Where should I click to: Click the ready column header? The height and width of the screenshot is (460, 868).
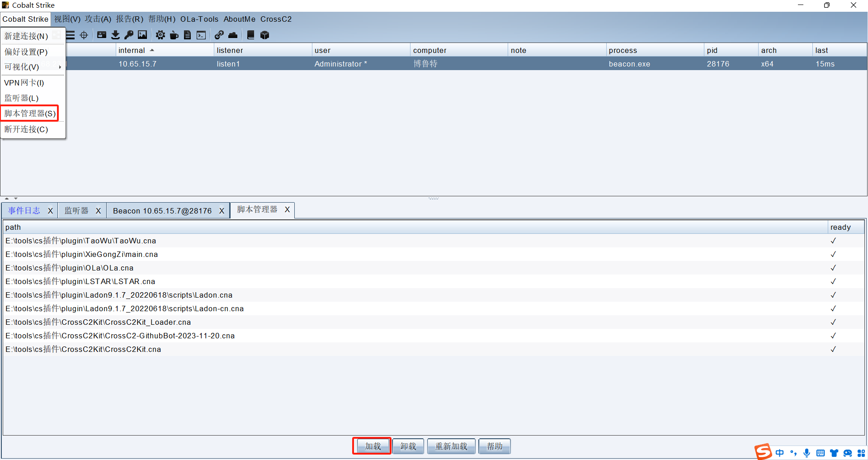[x=846, y=227]
